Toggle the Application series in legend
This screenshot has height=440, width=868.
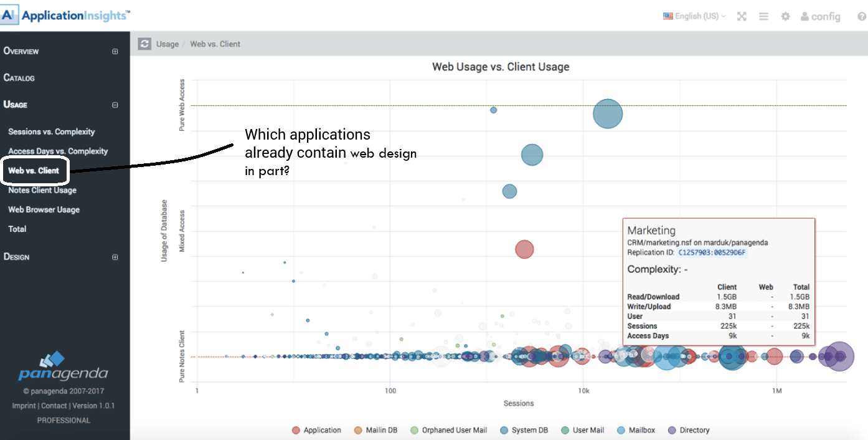316,430
